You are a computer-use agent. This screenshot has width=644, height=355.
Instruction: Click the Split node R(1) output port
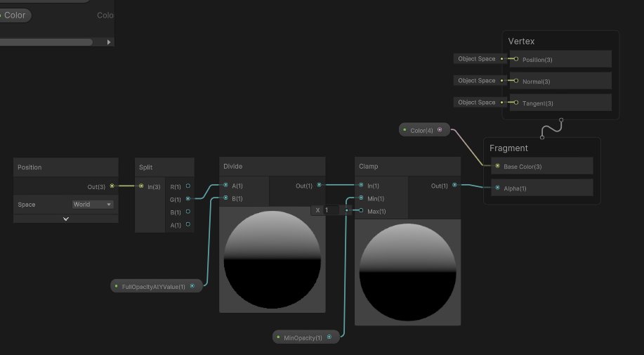(188, 186)
